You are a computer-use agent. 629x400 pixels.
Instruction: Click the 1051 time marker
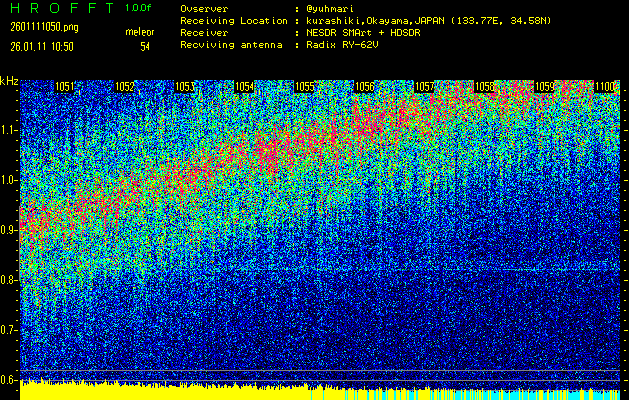64,87
